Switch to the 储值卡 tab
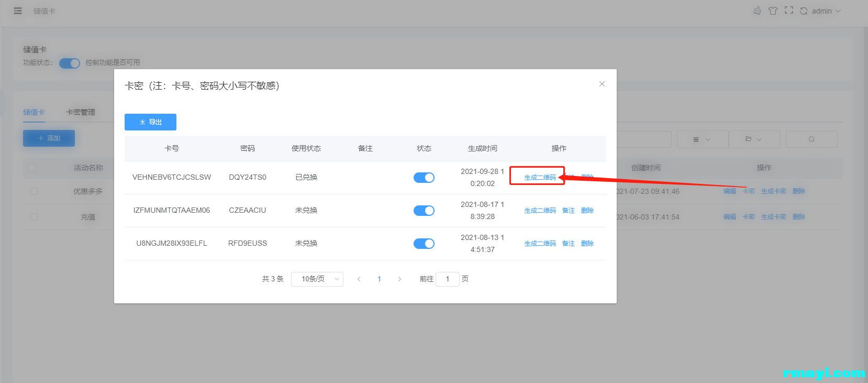The width and height of the screenshot is (868, 383). (x=34, y=112)
